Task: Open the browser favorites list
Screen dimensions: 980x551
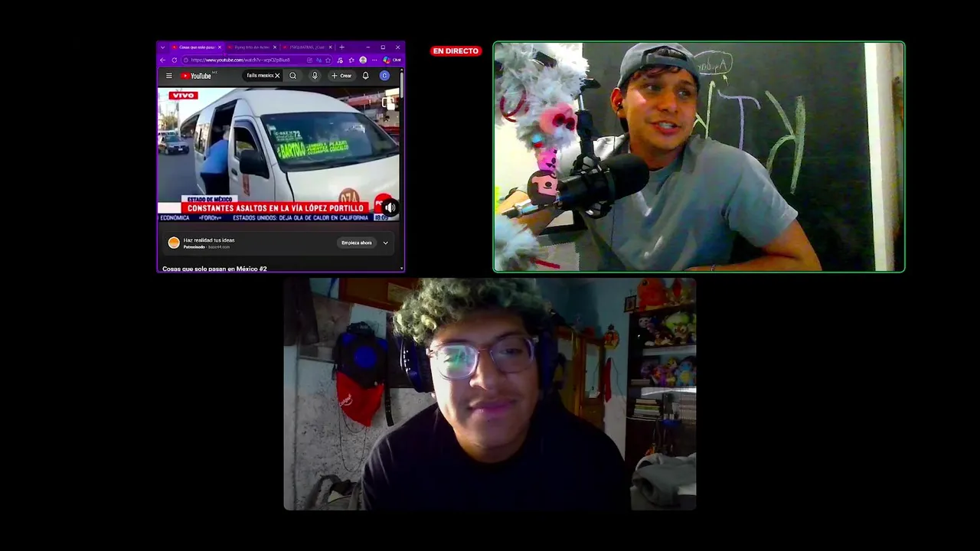Action: (351, 60)
